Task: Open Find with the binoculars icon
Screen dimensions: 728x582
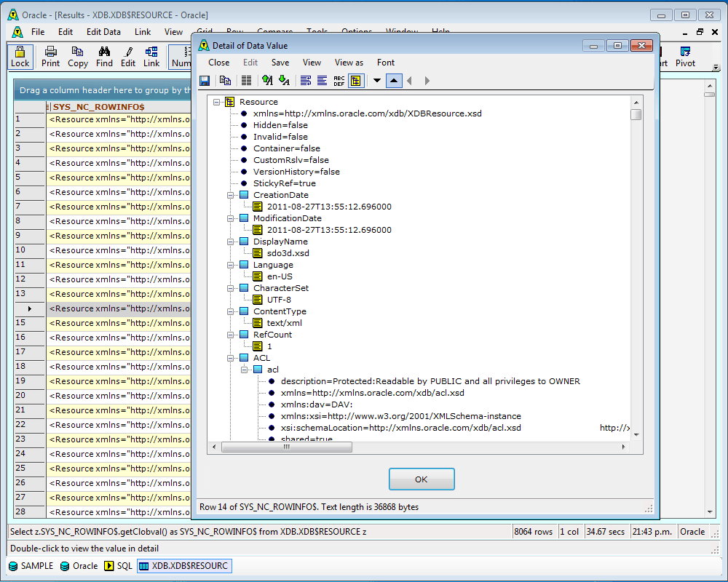Action: pos(104,57)
